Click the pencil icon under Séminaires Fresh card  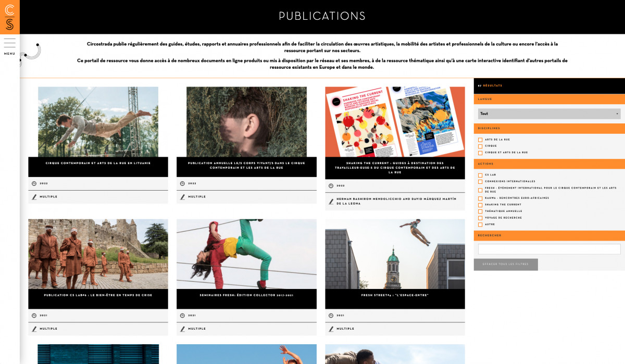click(x=183, y=329)
